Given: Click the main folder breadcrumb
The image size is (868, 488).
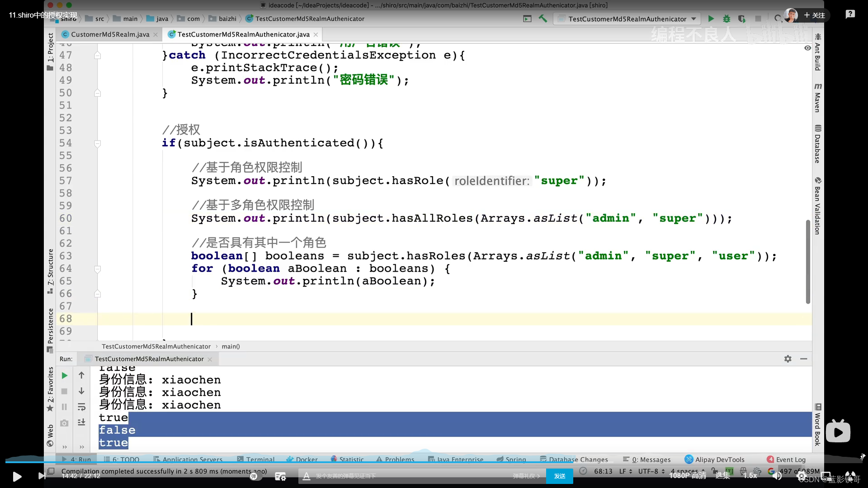Looking at the screenshot, I should [125, 19].
